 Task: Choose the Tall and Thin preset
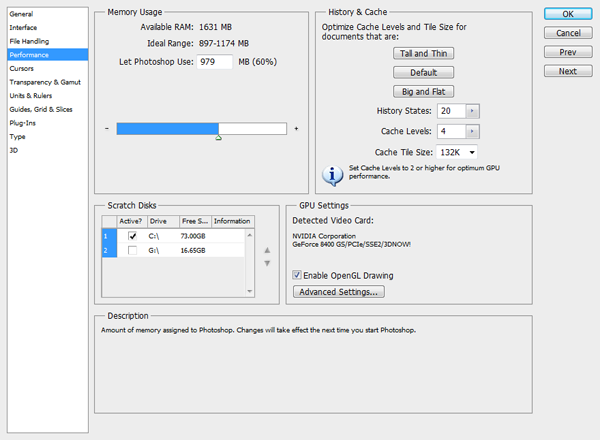(424, 53)
